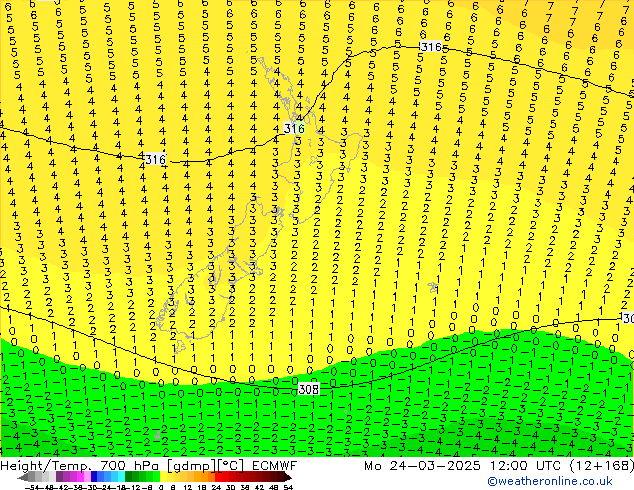
Task: Click the 308 contour label
Action: click(x=309, y=389)
